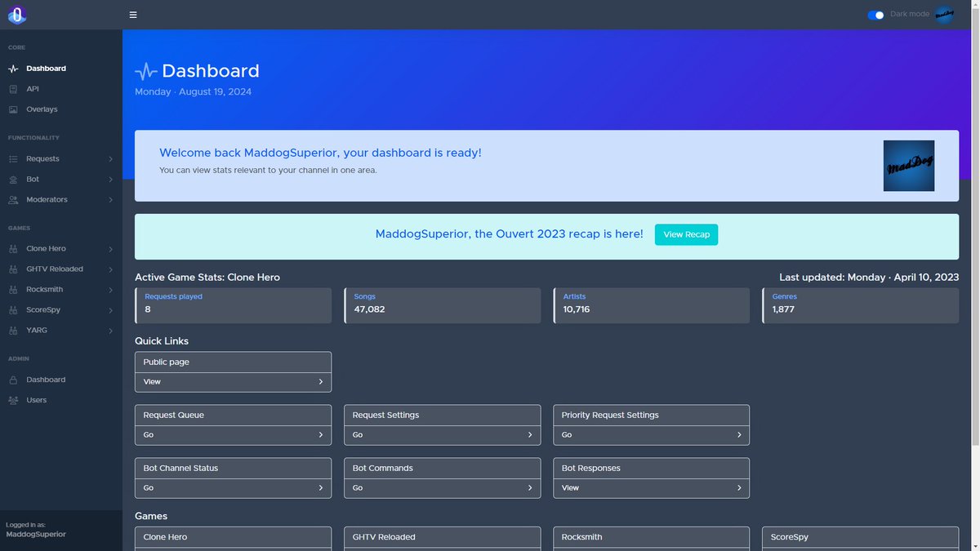The height and width of the screenshot is (551, 980).
Task: Open the user avatar in top bar
Action: click(944, 15)
